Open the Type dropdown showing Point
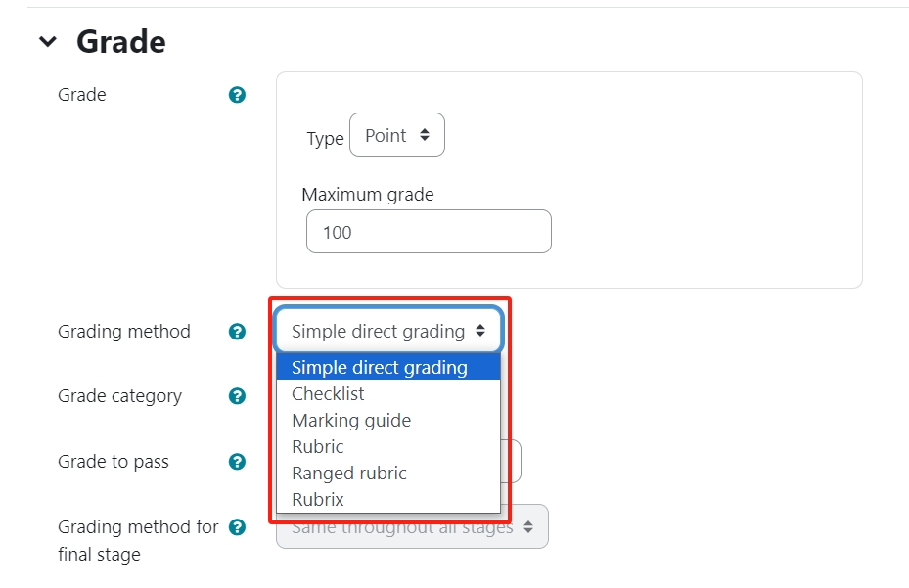 tap(397, 134)
